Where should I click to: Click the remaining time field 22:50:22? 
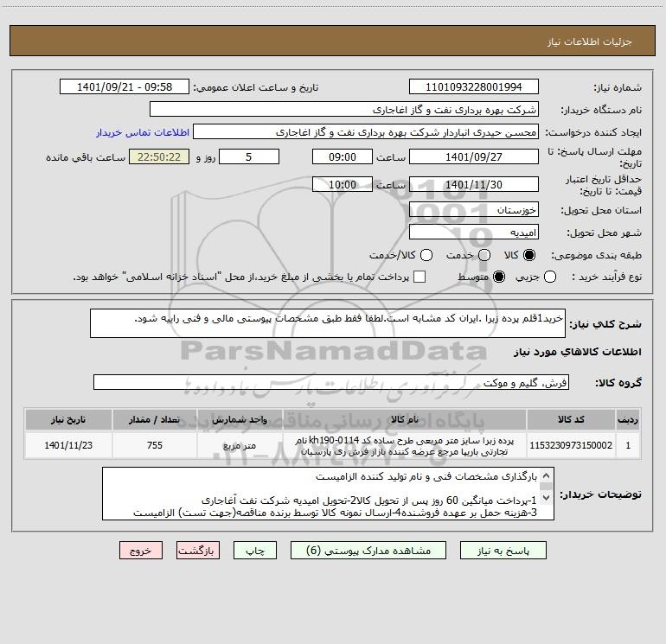(159, 156)
